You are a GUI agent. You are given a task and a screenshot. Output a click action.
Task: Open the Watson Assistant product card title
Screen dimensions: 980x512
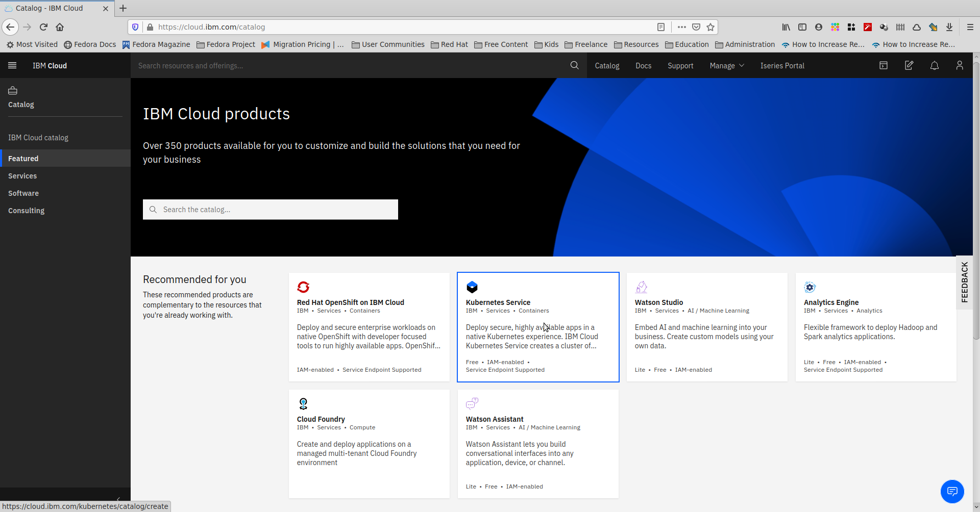pyautogui.click(x=494, y=419)
